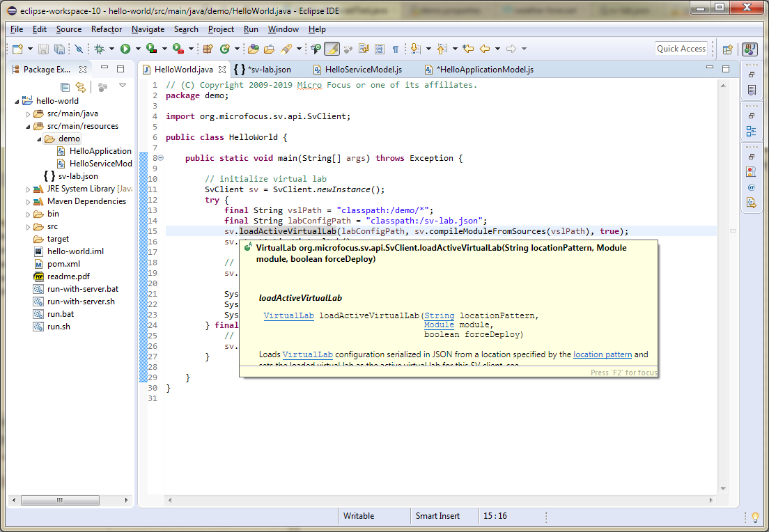This screenshot has height=532, width=769.
Task: Click the New wizard icon in toolbar
Action: (x=18, y=49)
